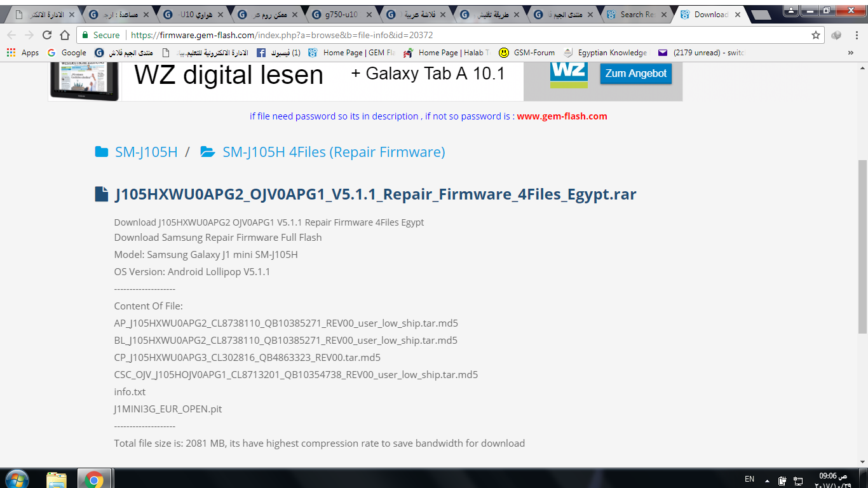Open SM-J105H 4Files (Repair Firmware) breadcrumb

point(334,152)
